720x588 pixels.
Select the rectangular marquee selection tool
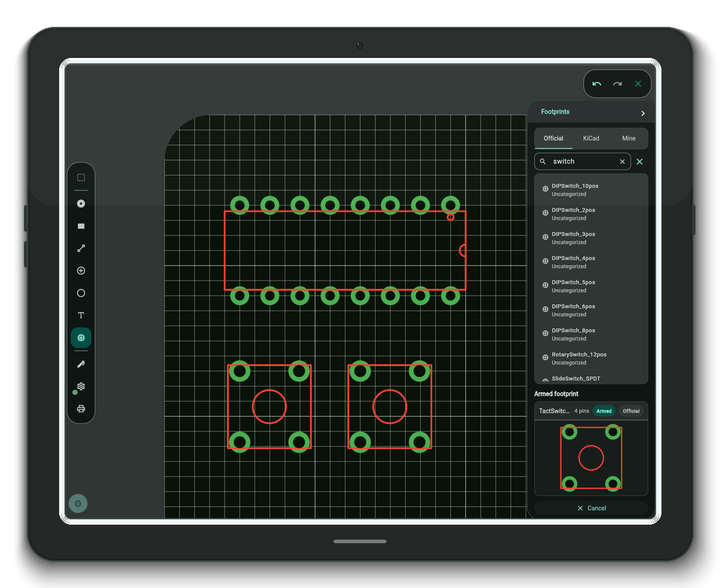81,177
